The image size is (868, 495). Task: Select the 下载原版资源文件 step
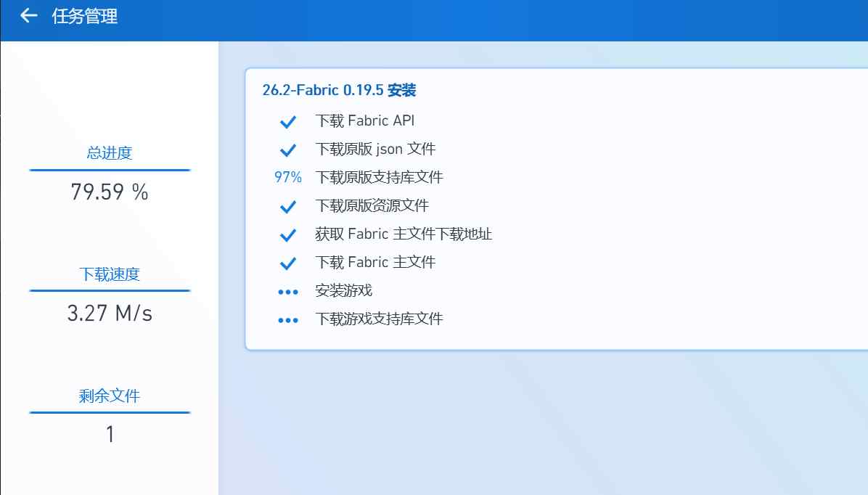pos(372,205)
